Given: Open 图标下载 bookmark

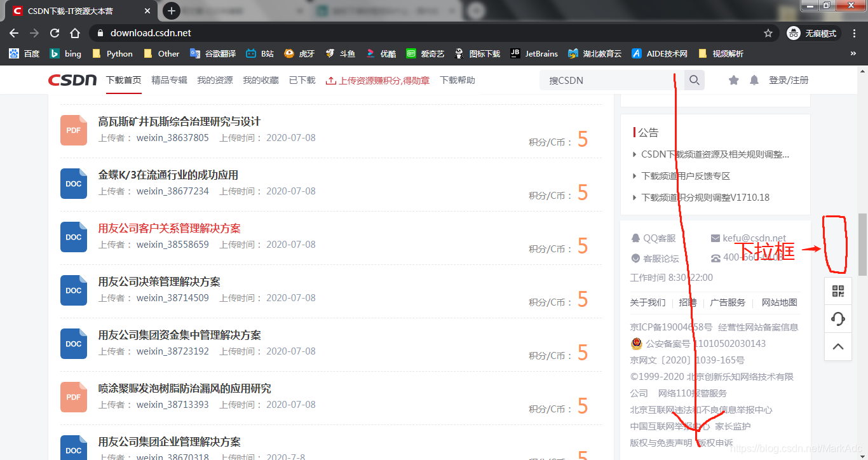Looking at the screenshot, I should click(x=478, y=54).
